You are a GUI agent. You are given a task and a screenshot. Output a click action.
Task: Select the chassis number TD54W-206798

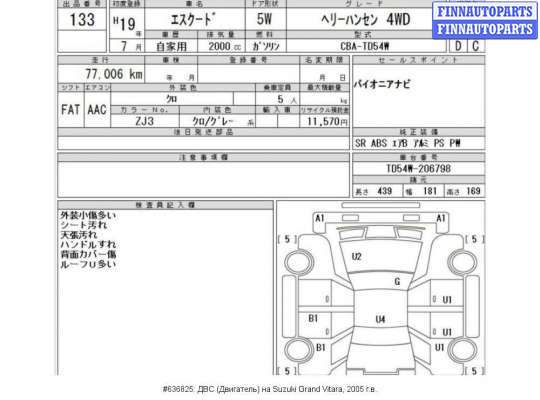(418, 168)
